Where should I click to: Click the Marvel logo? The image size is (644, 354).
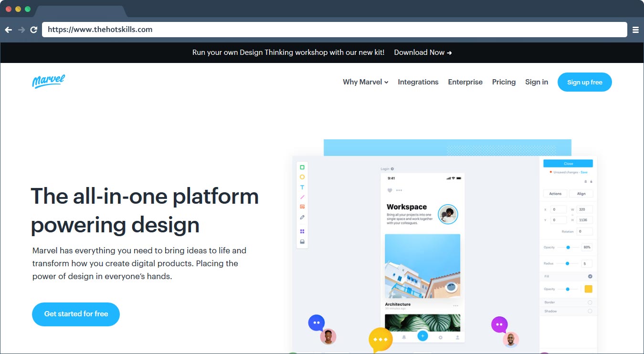pos(49,82)
